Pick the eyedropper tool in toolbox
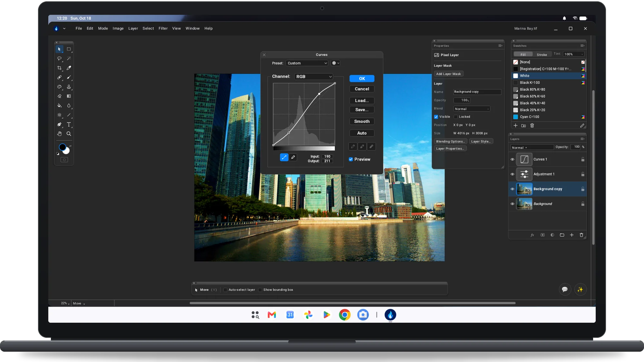Screen dimensions: 644x362 [69, 68]
